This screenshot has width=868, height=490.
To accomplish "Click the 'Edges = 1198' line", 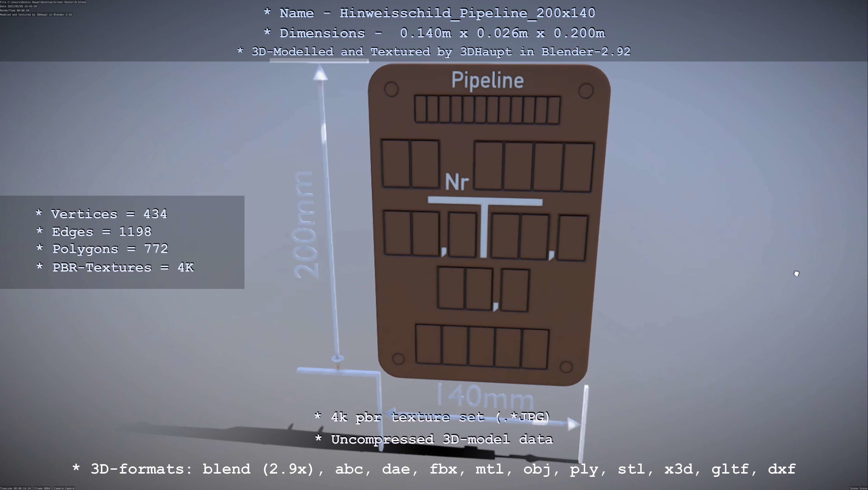I will tap(94, 232).
